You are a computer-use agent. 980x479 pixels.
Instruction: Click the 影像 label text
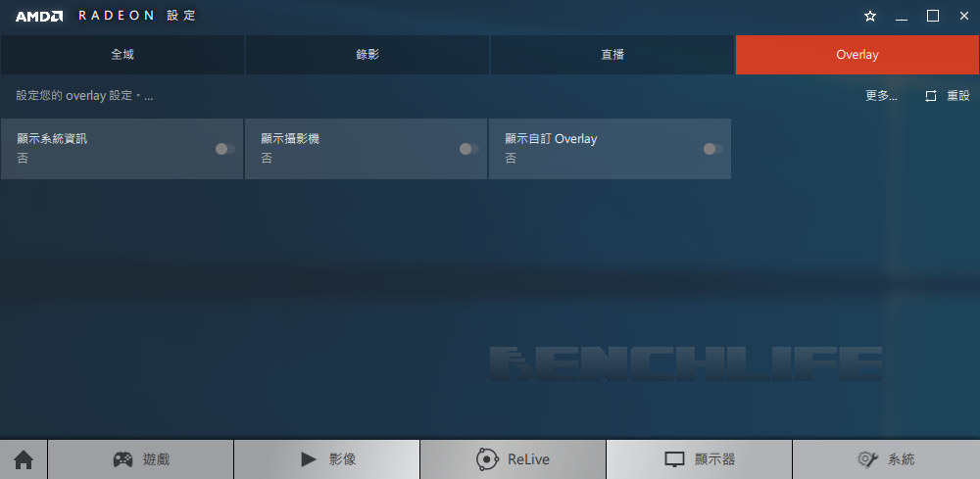[x=342, y=459]
